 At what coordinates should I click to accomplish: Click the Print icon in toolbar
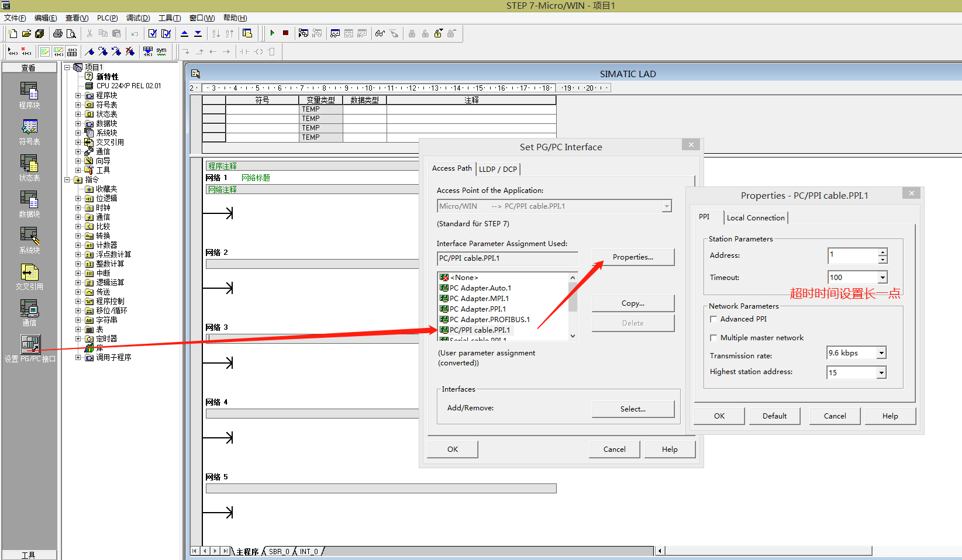pos(57,33)
